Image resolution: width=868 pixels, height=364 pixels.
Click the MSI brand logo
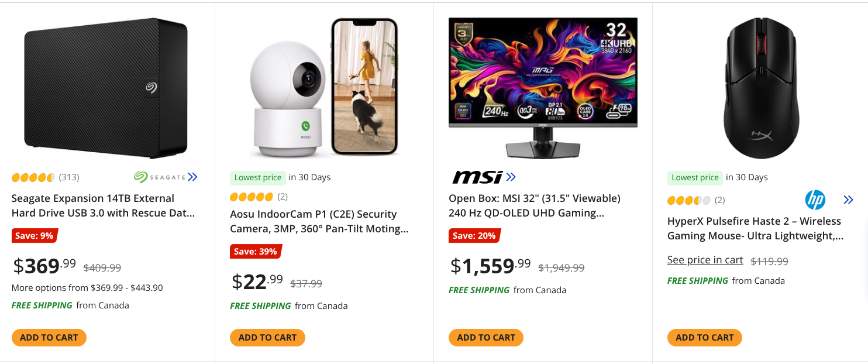coord(477,177)
